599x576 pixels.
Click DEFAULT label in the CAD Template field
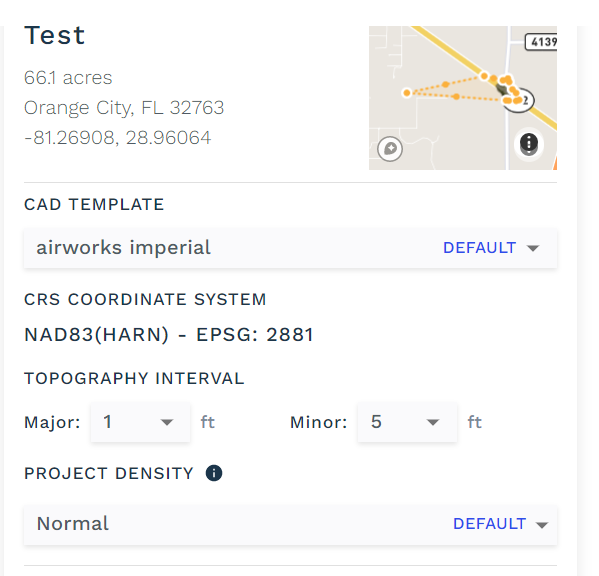tap(479, 248)
